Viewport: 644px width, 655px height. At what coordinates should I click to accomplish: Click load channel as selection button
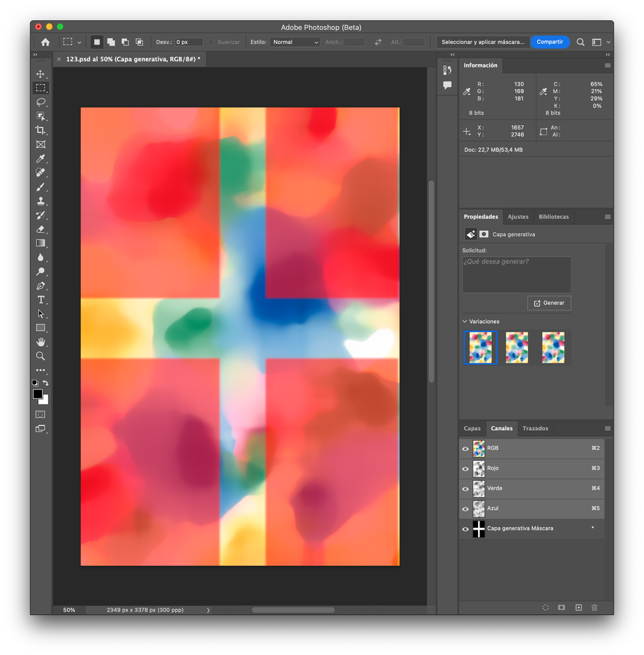coord(546,607)
